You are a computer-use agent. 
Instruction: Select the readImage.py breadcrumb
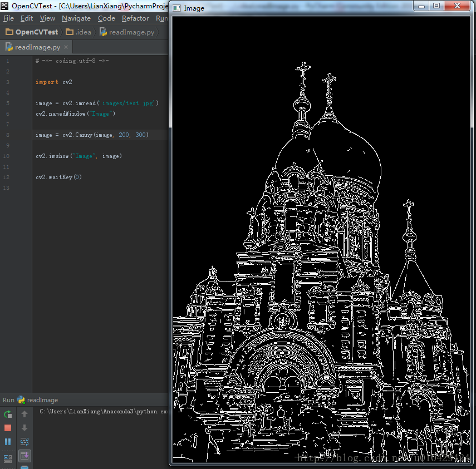(127, 32)
